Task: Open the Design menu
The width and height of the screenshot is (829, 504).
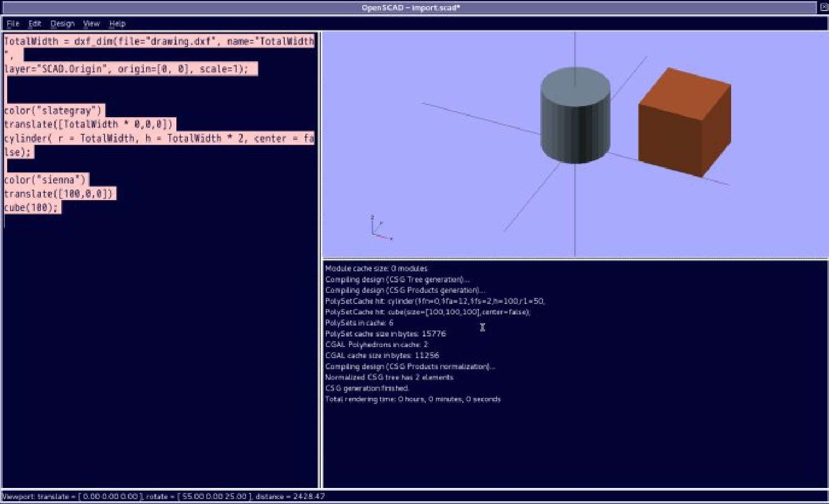Action: click(x=62, y=24)
